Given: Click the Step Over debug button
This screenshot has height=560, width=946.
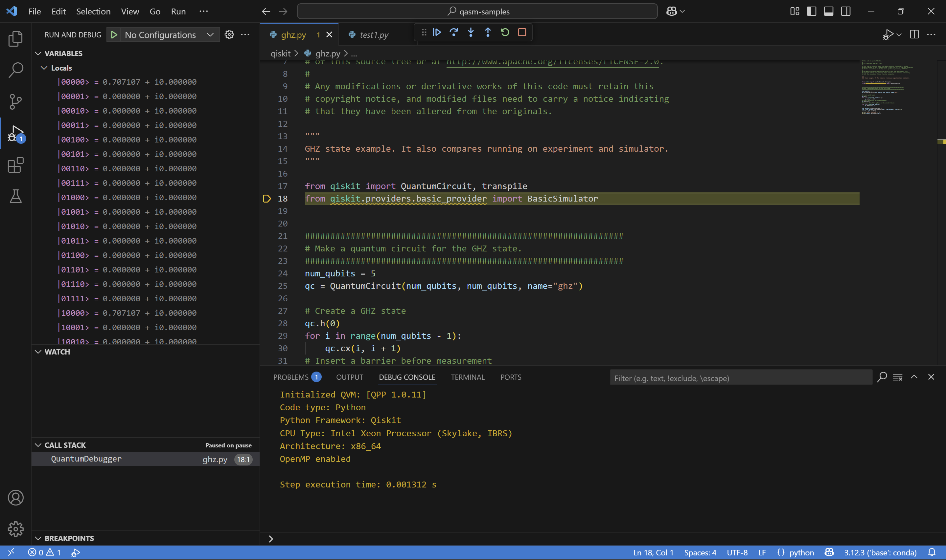Looking at the screenshot, I should [x=453, y=32].
